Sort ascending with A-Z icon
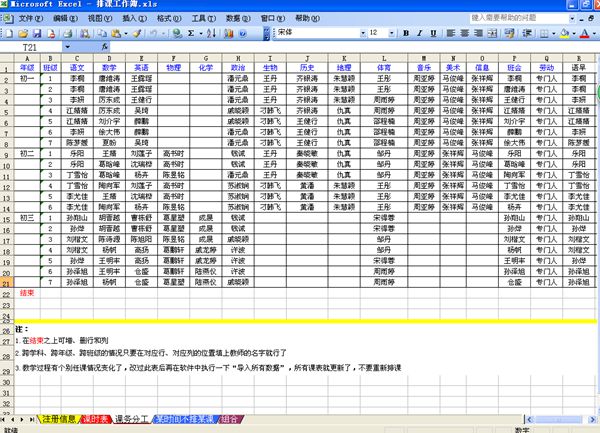 tap(212, 34)
